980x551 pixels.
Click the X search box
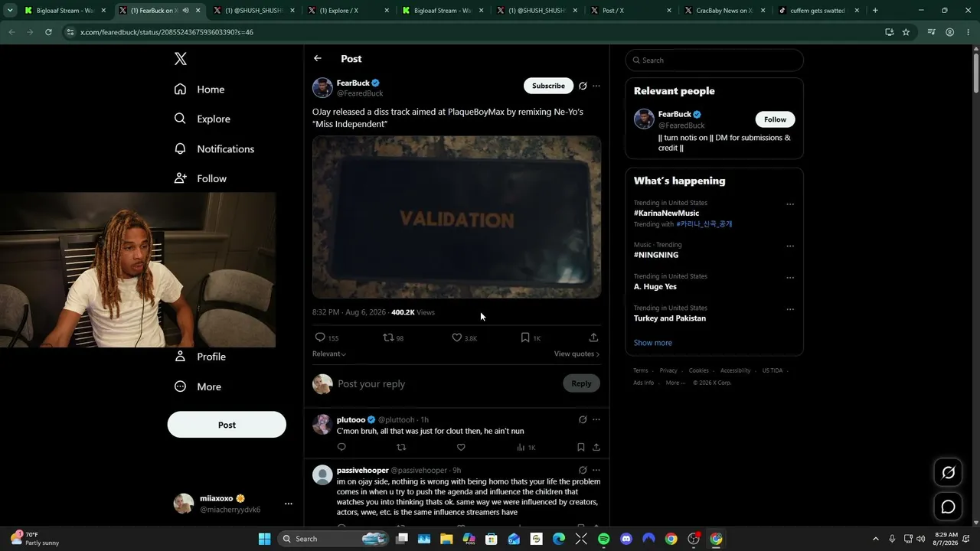[x=714, y=60]
